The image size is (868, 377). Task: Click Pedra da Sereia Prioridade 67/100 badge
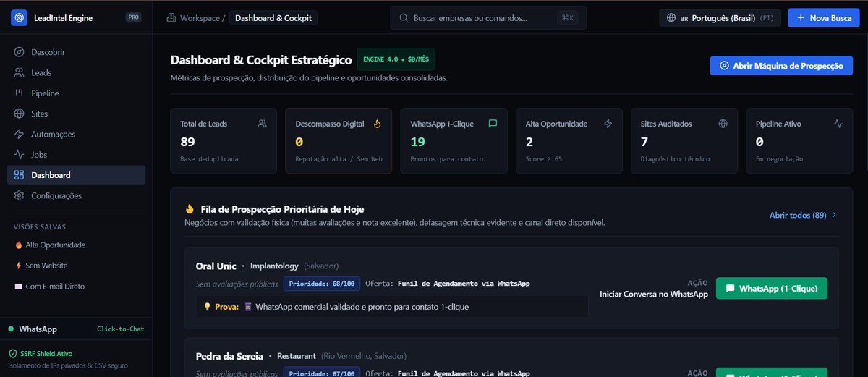pos(320,373)
